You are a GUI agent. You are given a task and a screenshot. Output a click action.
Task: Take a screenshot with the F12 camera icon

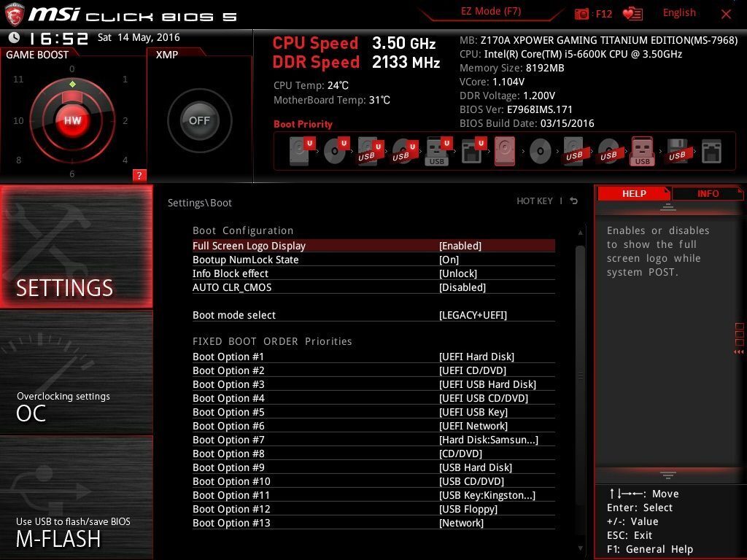(581, 14)
